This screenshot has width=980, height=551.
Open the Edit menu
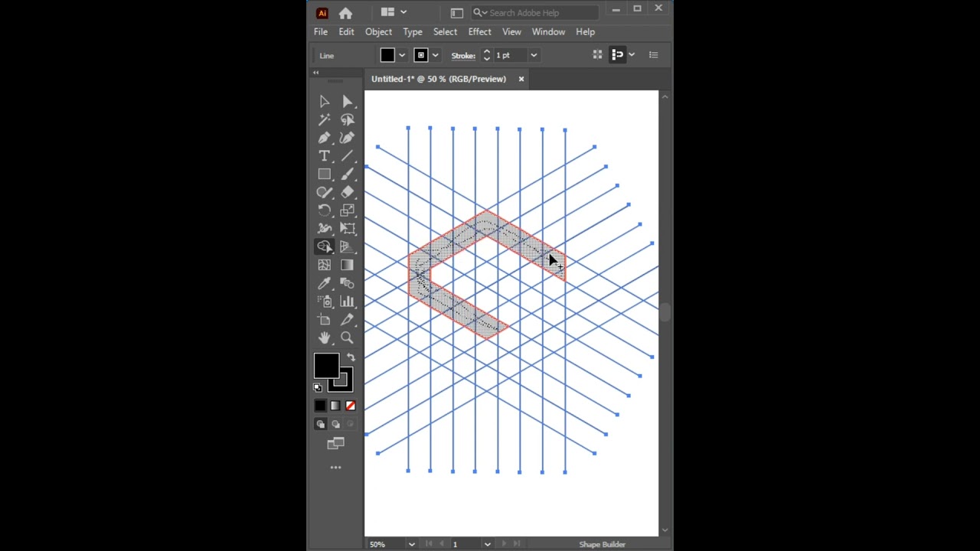(347, 32)
